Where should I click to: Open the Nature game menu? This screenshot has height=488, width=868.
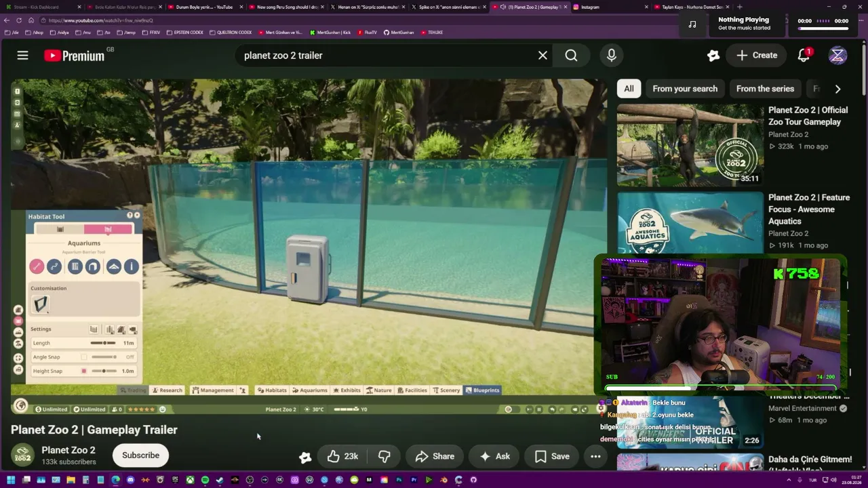click(378, 390)
